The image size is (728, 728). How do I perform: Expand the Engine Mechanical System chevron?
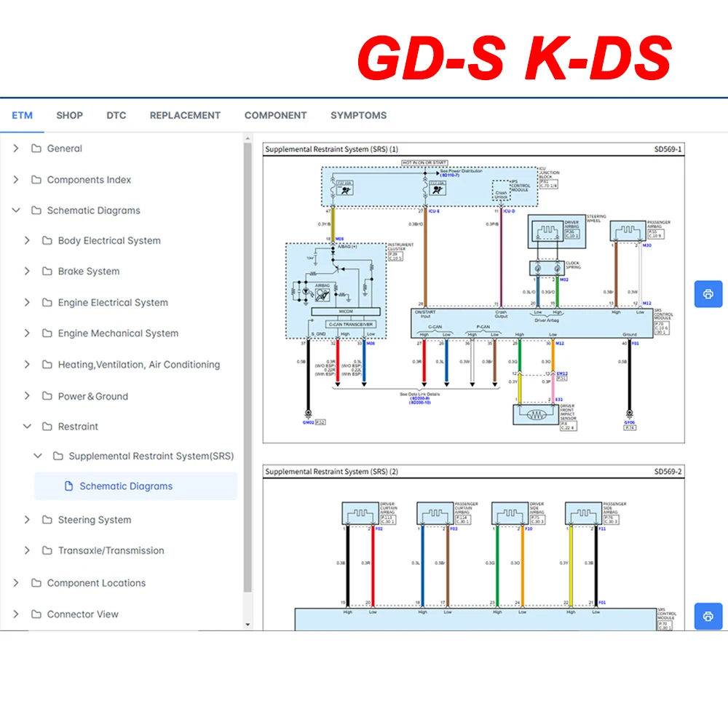coord(27,333)
